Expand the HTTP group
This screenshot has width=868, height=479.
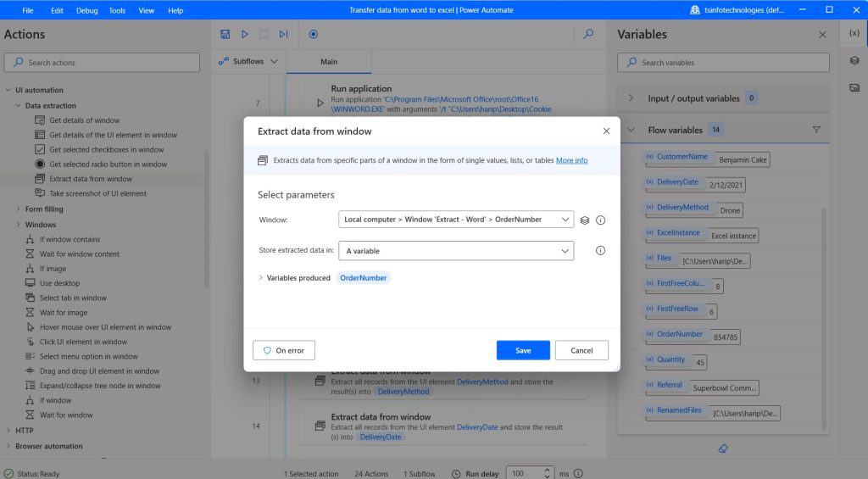[x=8, y=431]
